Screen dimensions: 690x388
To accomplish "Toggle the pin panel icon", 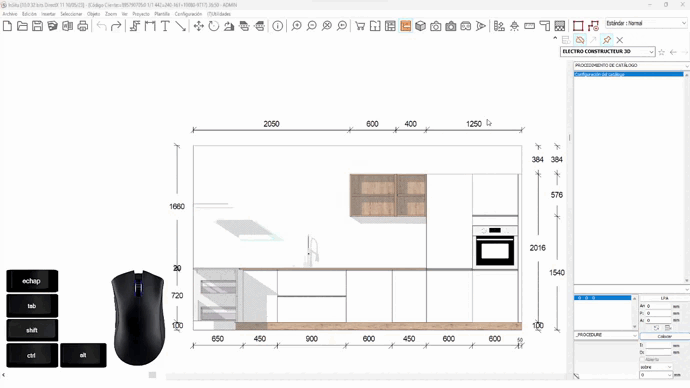I will click(x=607, y=40).
